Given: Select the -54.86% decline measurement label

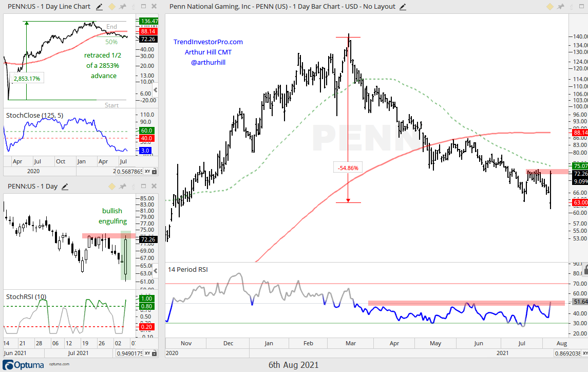Looking at the screenshot, I should tap(348, 168).
